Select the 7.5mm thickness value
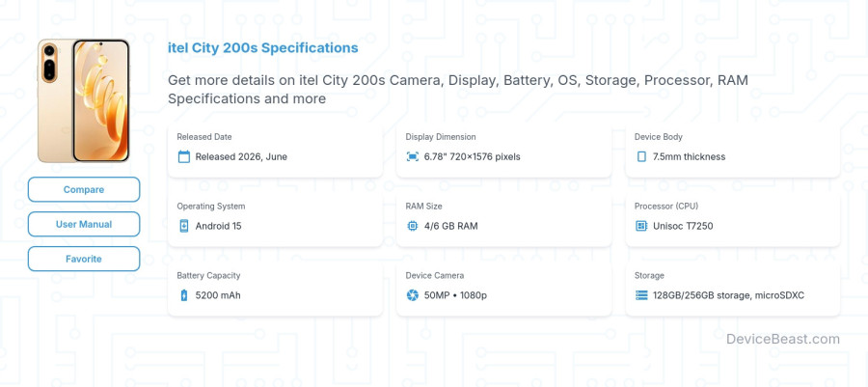This screenshot has width=868, height=387. pos(690,156)
